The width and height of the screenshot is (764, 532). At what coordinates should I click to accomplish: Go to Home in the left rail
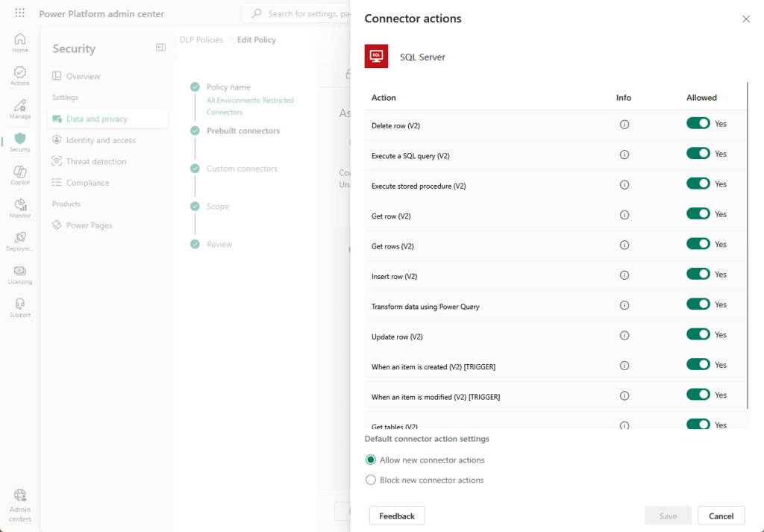point(20,43)
